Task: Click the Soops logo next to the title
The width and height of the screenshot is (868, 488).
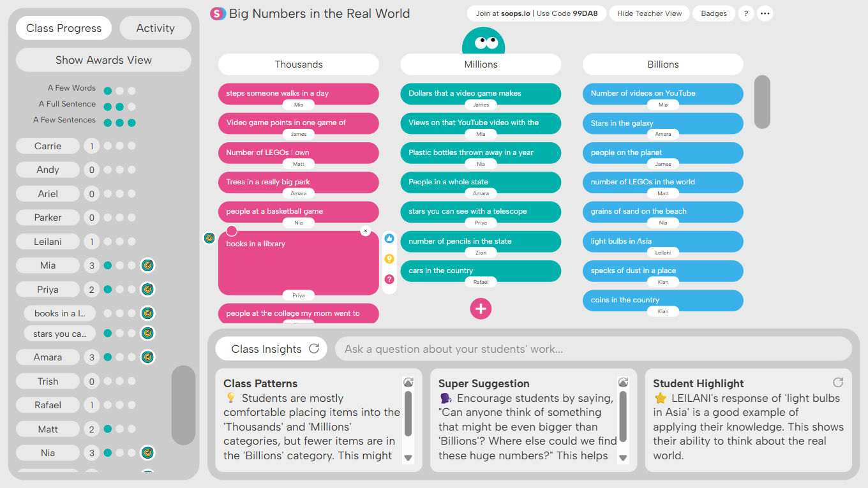Action: tap(218, 13)
